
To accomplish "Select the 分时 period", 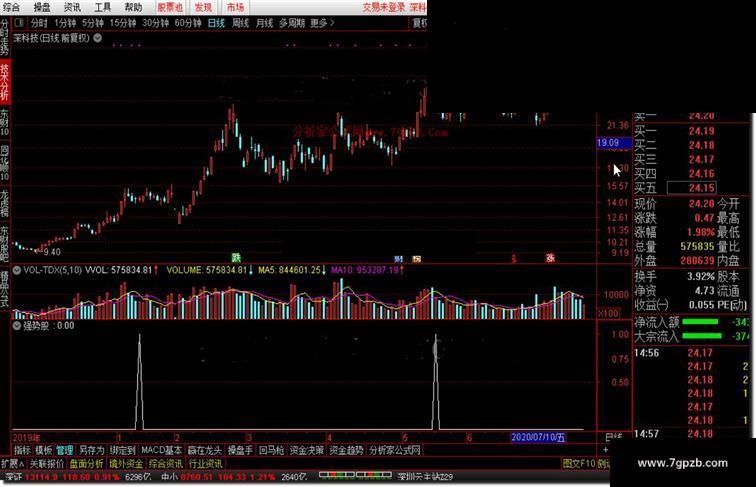I will click(x=39, y=23).
